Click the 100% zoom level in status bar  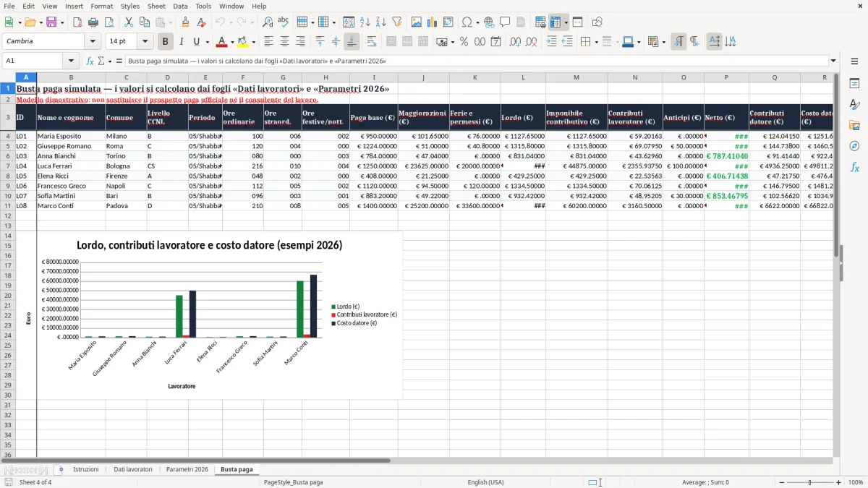click(x=856, y=482)
